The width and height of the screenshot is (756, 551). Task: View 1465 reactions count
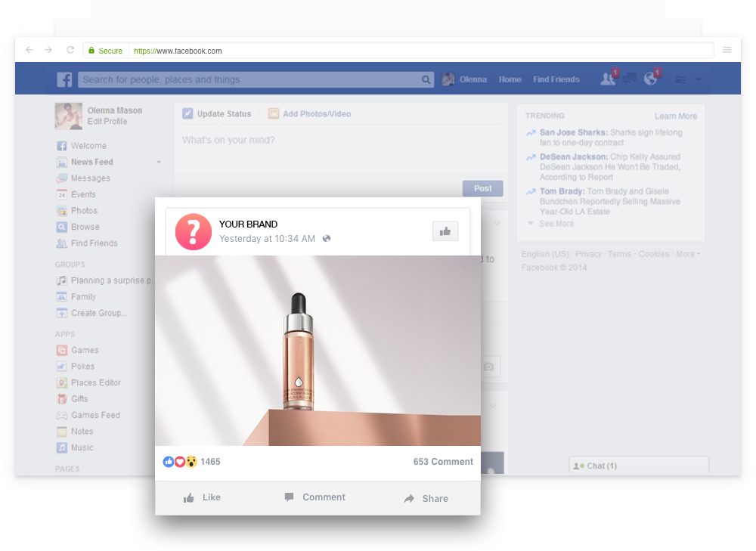coord(210,462)
